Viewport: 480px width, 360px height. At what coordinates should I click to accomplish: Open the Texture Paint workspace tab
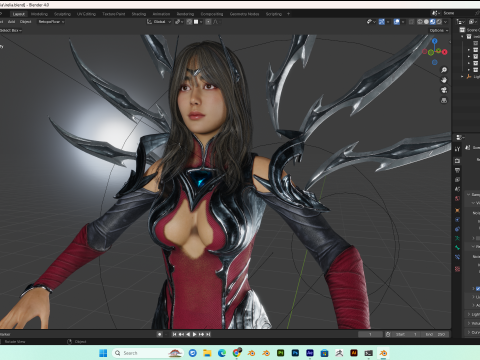click(114, 14)
